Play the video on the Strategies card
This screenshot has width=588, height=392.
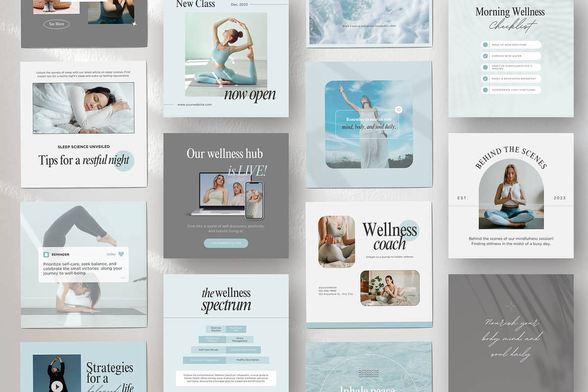pos(57,387)
